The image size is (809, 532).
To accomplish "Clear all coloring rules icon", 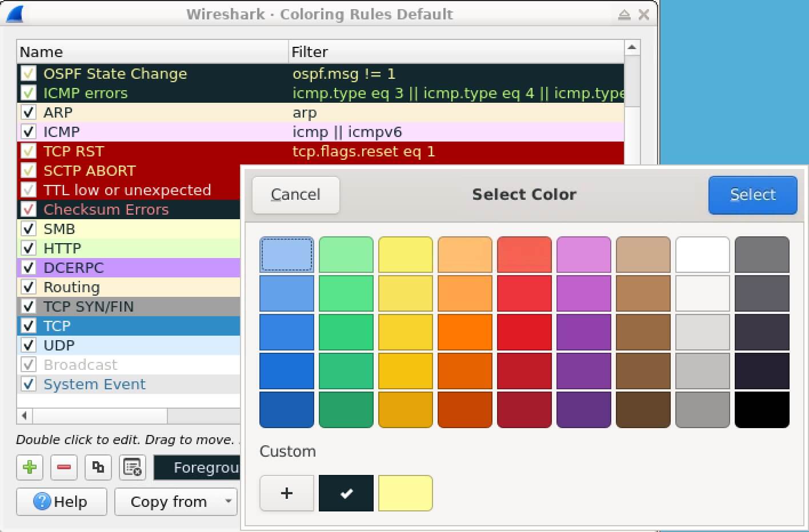I will (133, 467).
